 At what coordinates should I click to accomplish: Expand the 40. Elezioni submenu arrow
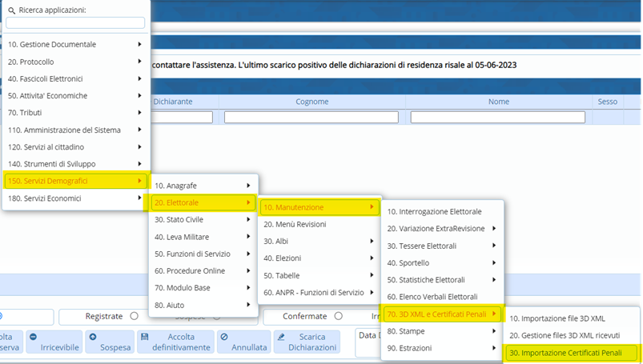point(372,258)
